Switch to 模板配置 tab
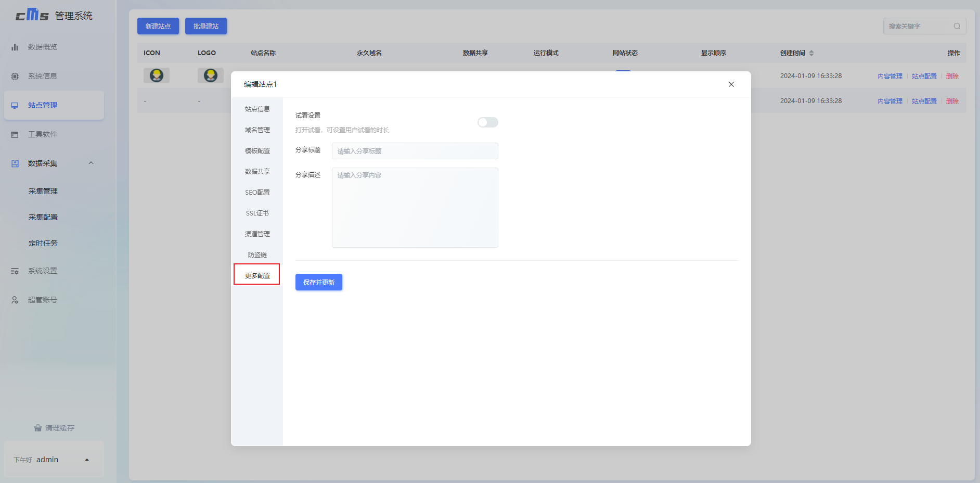The height and width of the screenshot is (483, 980). pos(257,150)
